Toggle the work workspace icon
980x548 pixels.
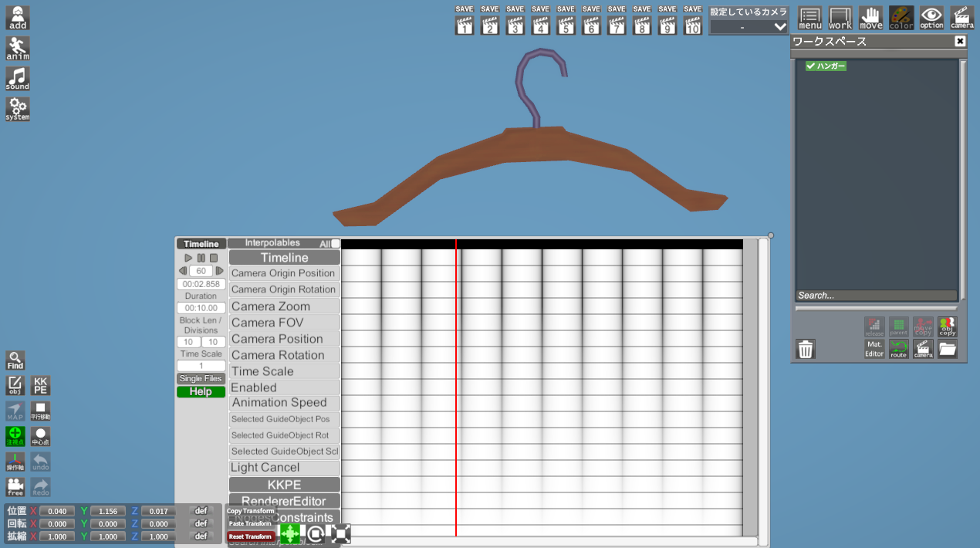(840, 19)
